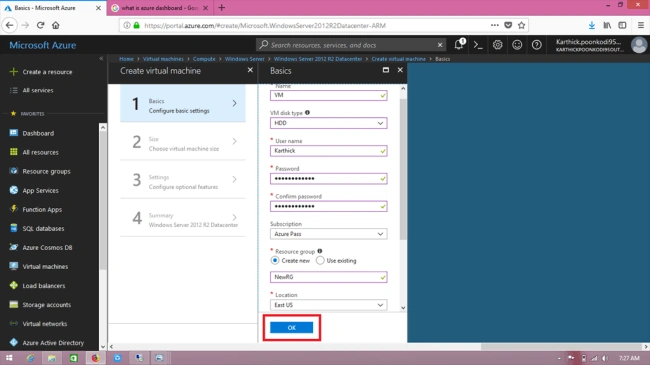This screenshot has height=365, width=650.
Task: Click the OK button
Action: click(291, 328)
